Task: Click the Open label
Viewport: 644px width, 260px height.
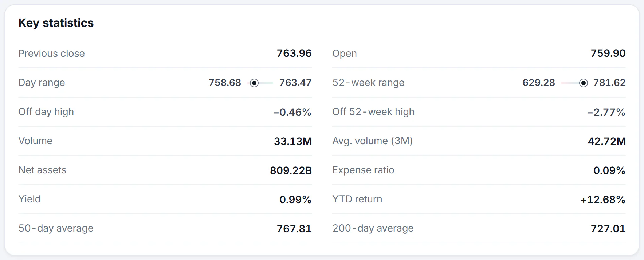Action: 345,54
